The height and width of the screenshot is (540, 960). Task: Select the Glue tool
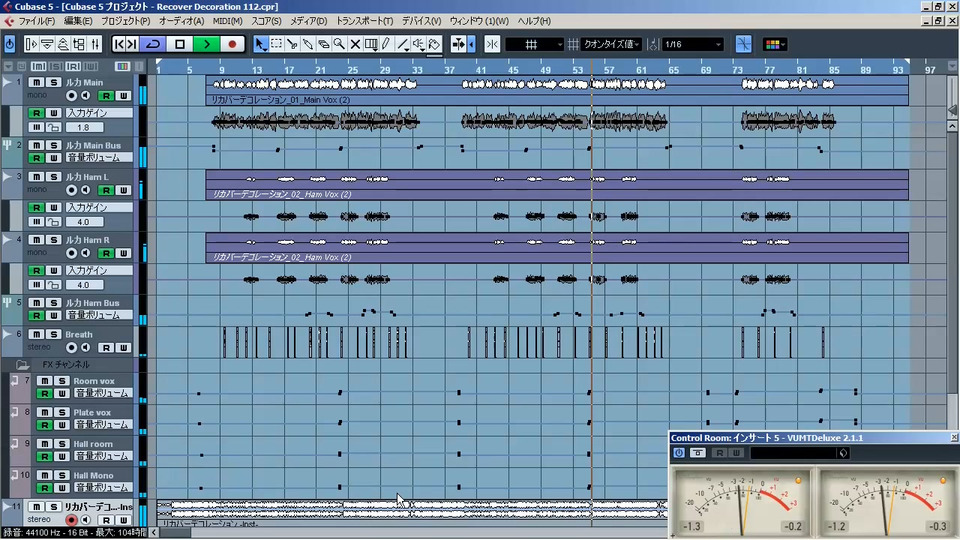308,44
